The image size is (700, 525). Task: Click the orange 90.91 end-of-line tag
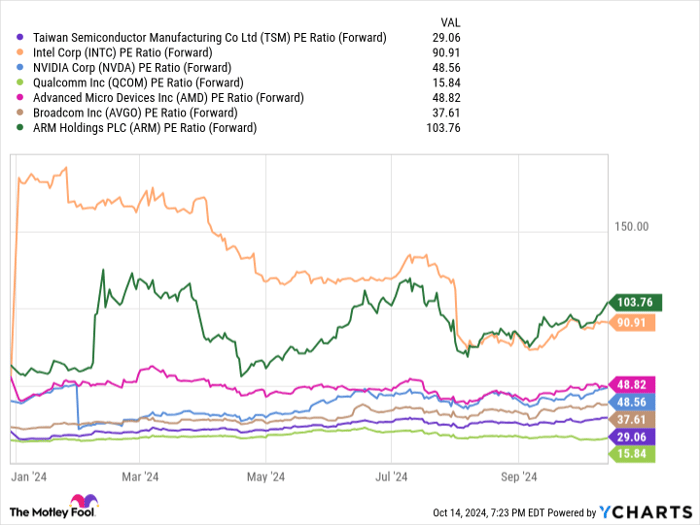pos(632,323)
